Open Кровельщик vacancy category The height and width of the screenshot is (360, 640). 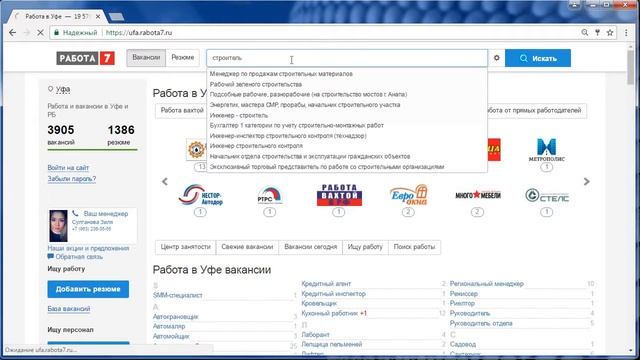pyautogui.click(x=319, y=304)
